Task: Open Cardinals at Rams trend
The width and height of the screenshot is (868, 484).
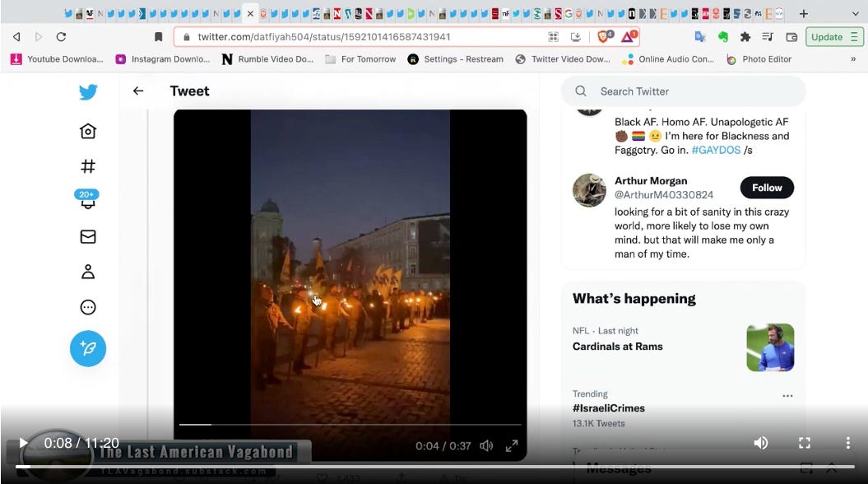Action: [617, 346]
